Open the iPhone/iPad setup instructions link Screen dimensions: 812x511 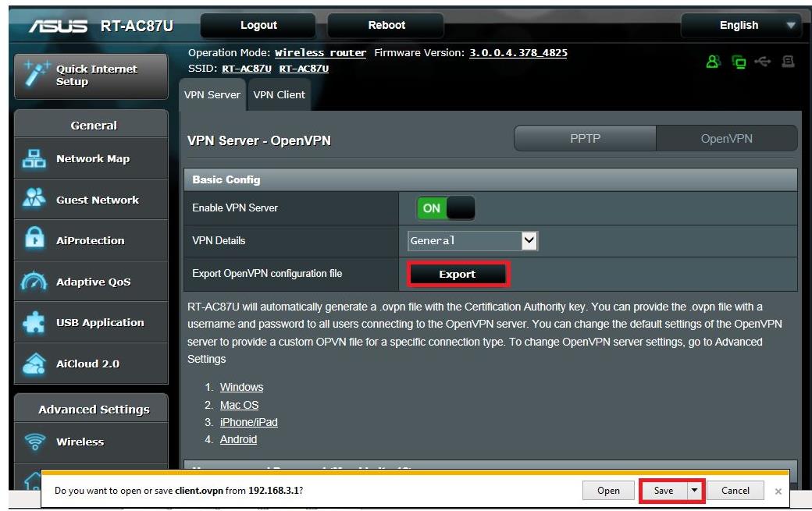click(x=248, y=422)
